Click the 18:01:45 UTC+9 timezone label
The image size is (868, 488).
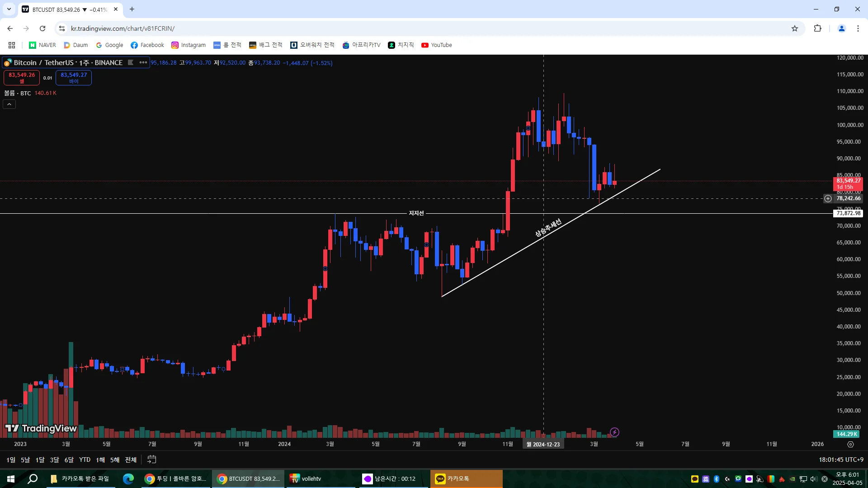(x=841, y=460)
